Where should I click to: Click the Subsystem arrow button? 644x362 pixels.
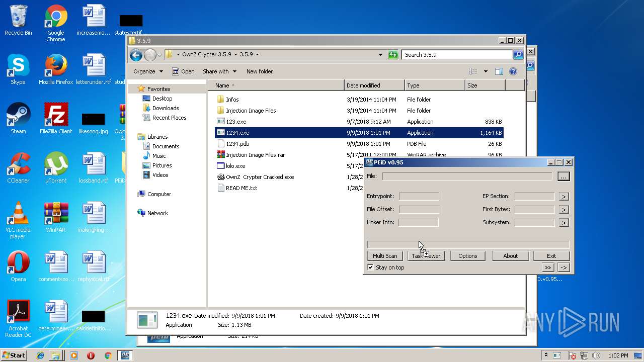pos(563,222)
